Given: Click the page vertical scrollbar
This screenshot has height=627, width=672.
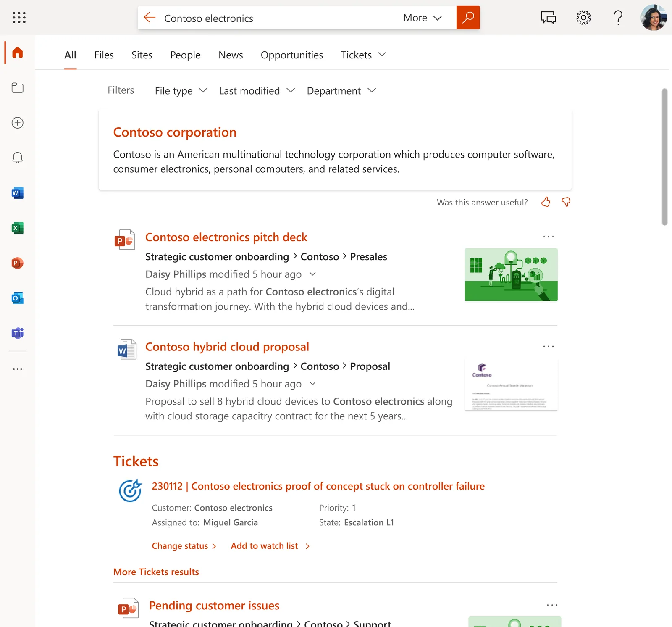Looking at the screenshot, I should [x=664, y=157].
